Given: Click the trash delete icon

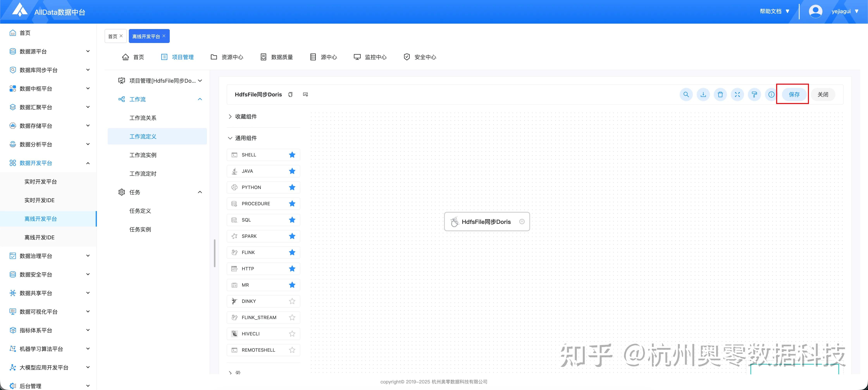Looking at the screenshot, I should click(x=720, y=95).
